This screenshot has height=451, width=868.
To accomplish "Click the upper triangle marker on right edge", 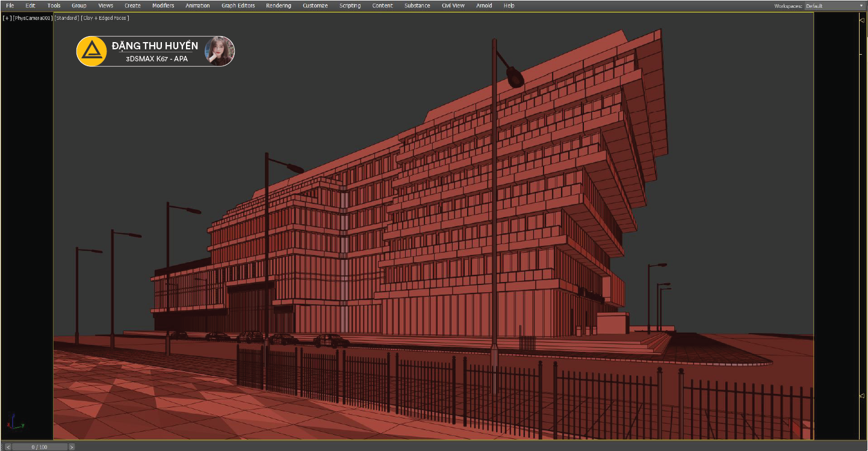I will click(x=861, y=20).
